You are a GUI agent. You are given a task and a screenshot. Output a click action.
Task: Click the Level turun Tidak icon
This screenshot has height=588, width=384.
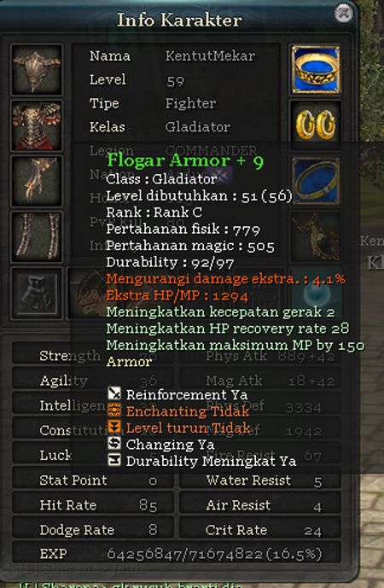point(114,427)
